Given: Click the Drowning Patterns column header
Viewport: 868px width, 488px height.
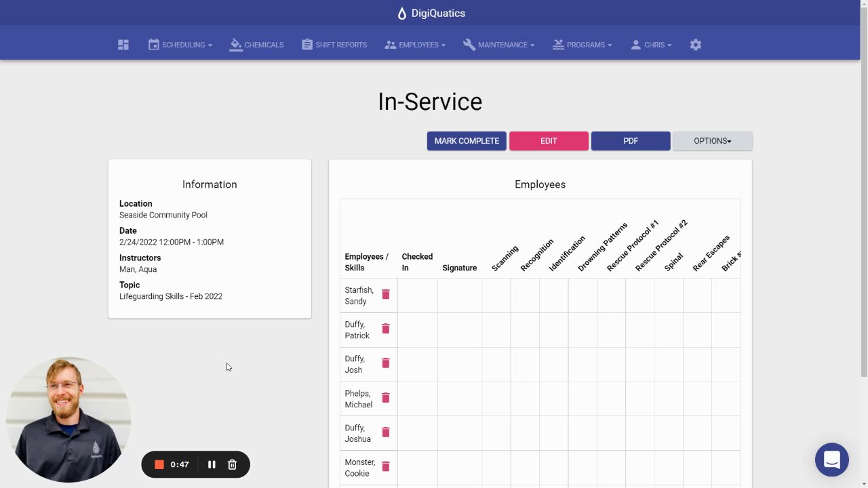Looking at the screenshot, I should point(602,247).
